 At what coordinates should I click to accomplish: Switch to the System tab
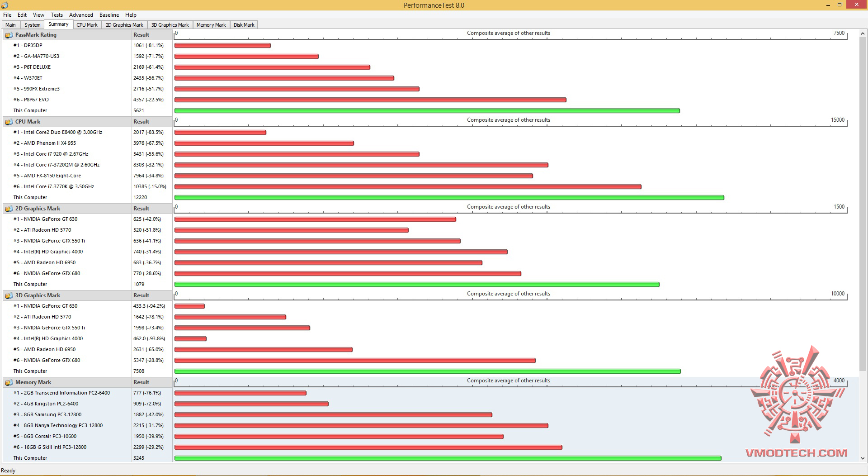(x=33, y=25)
